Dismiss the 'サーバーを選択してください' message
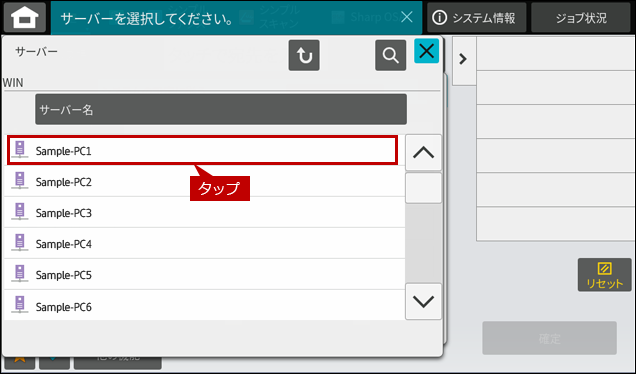 [406, 17]
